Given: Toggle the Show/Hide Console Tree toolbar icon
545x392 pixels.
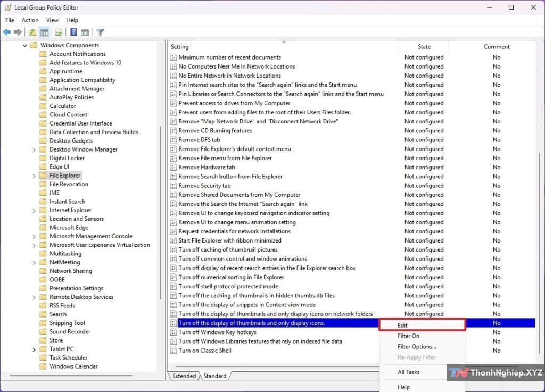Looking at the screenshot, I should pos(45,32).
